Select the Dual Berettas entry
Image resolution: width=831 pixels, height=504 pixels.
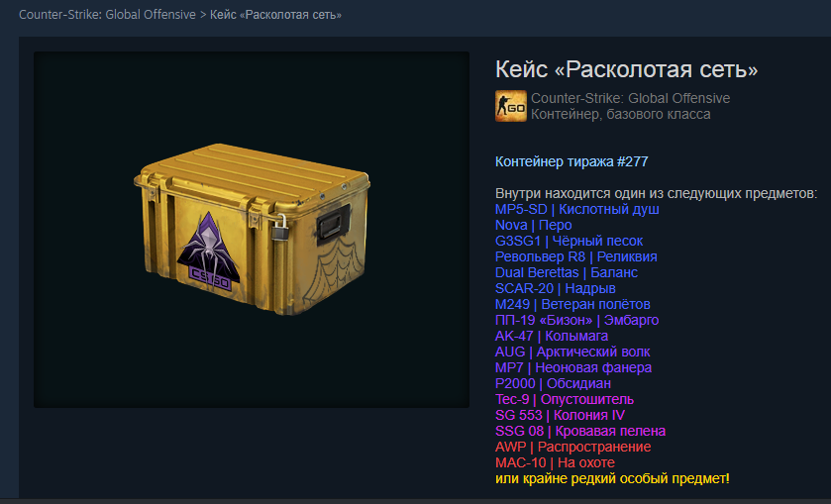pyautogui.click(x=566, y=273)
